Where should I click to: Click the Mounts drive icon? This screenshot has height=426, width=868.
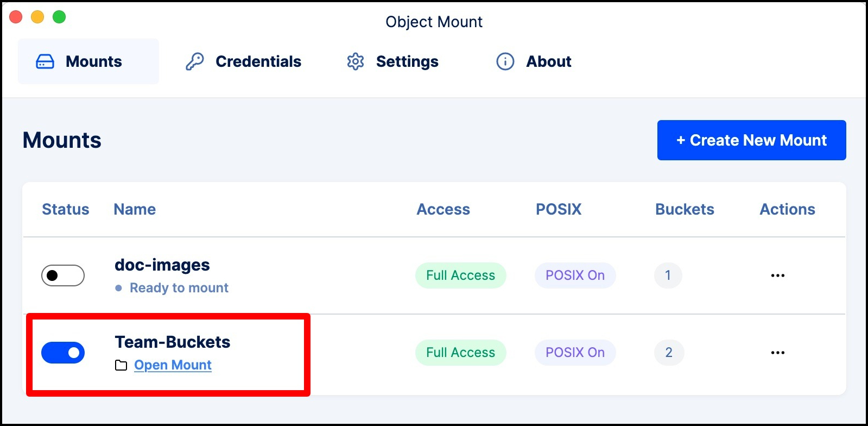coord(45,62)
